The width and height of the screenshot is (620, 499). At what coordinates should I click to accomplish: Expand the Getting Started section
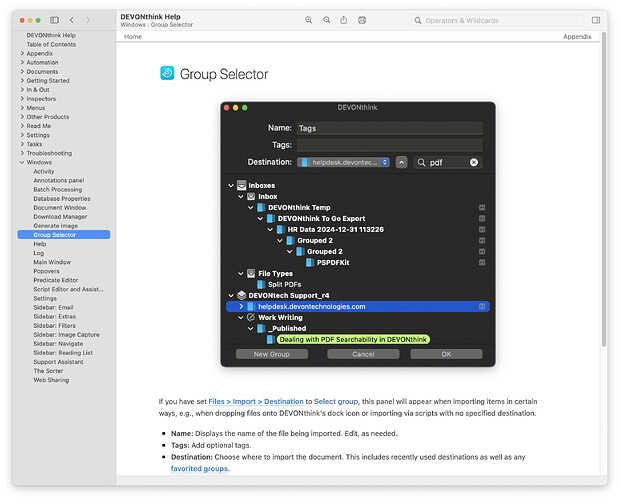(x=21, y=81)
